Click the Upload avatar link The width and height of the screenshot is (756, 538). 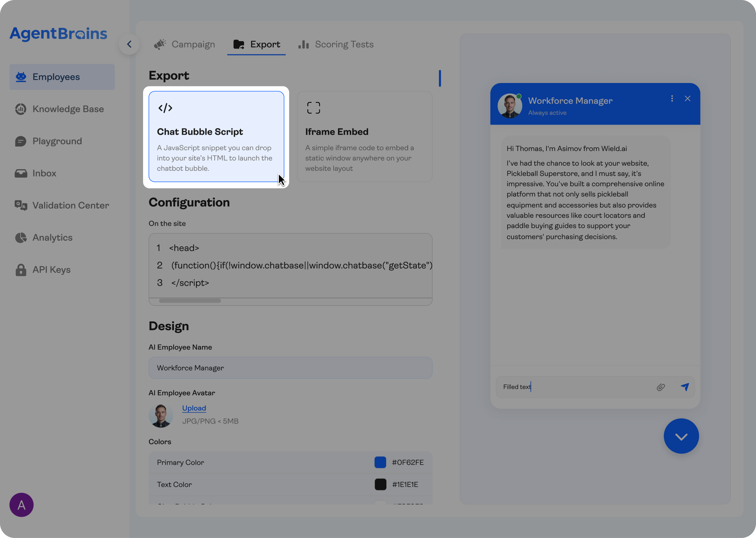[194, 408]
